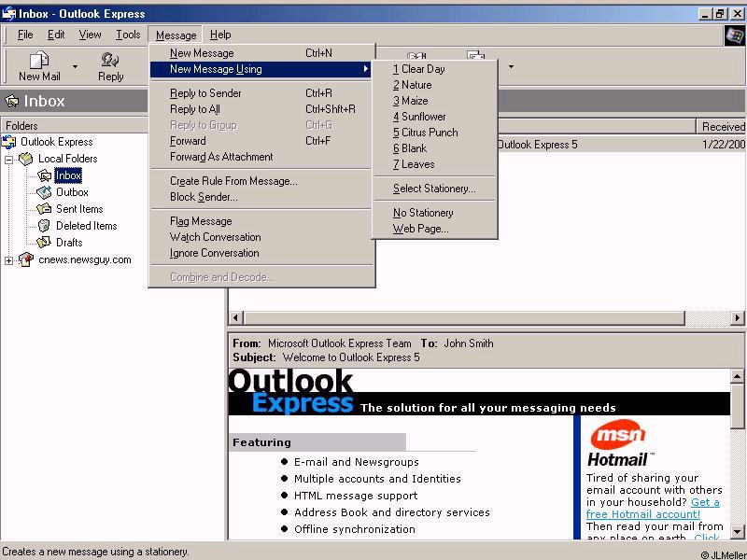Click the Reply toolbar icon

pyautogui.click(x=110, y=61)
